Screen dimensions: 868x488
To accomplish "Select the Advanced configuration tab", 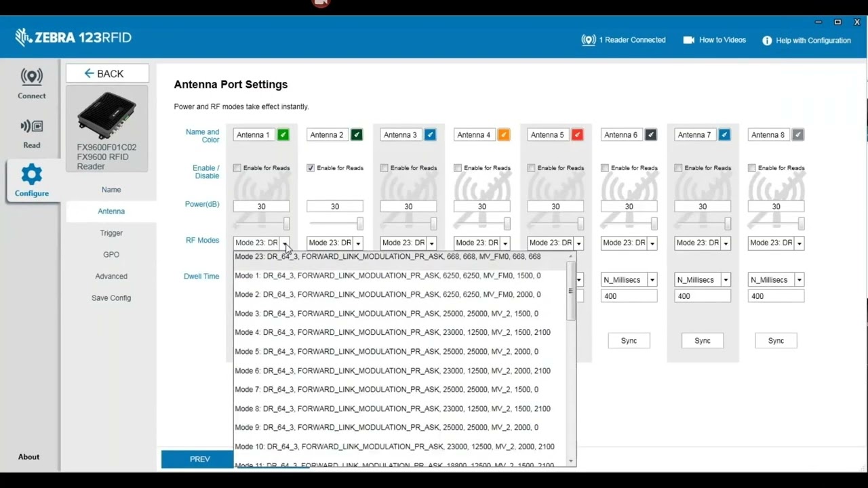I will pos(111,277).
